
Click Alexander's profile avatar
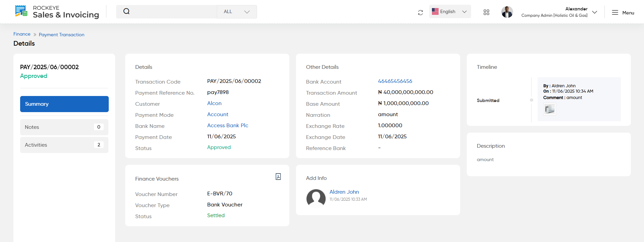pyautogui.click(x=507, y=12)
